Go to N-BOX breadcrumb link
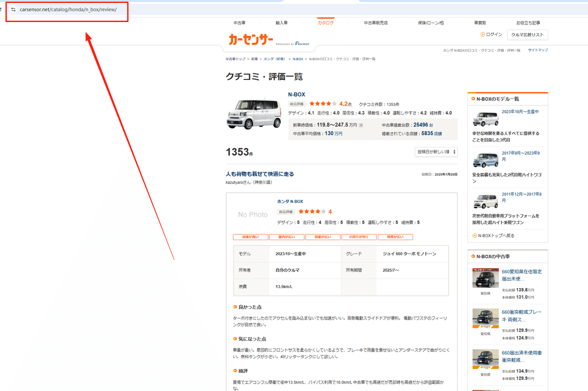The image size is (588, 391). point(298,59)
